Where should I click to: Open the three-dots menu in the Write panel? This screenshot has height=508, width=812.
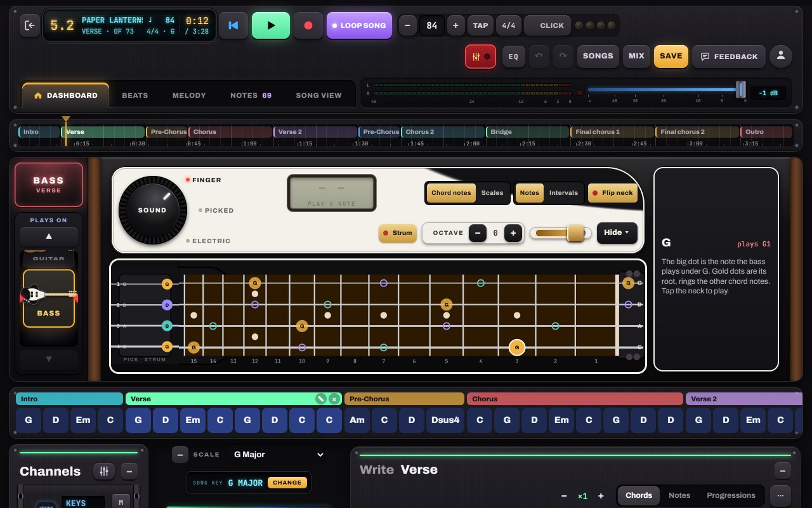780,495
